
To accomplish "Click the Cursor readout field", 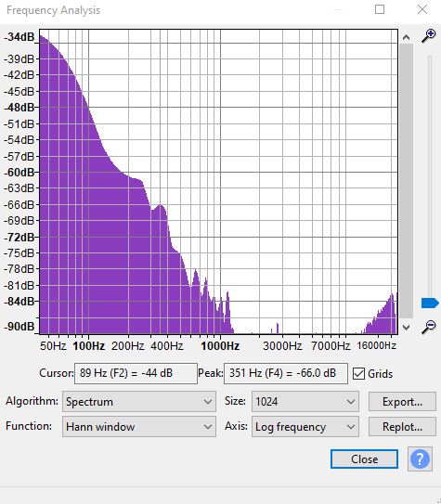I will 136,373.
